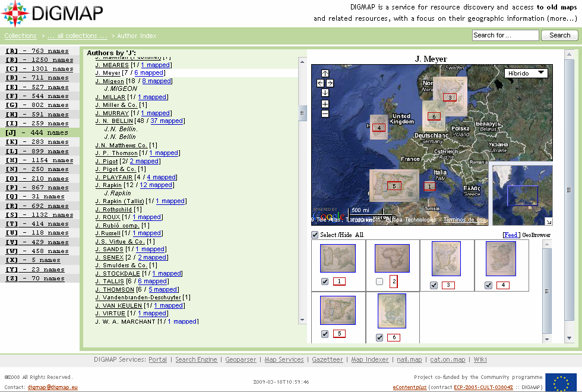Viewport: 582px width, 392px height.
Task: Open the ECP-2005-CULT-038042 contract link
Action: click(x=483, y=387)
